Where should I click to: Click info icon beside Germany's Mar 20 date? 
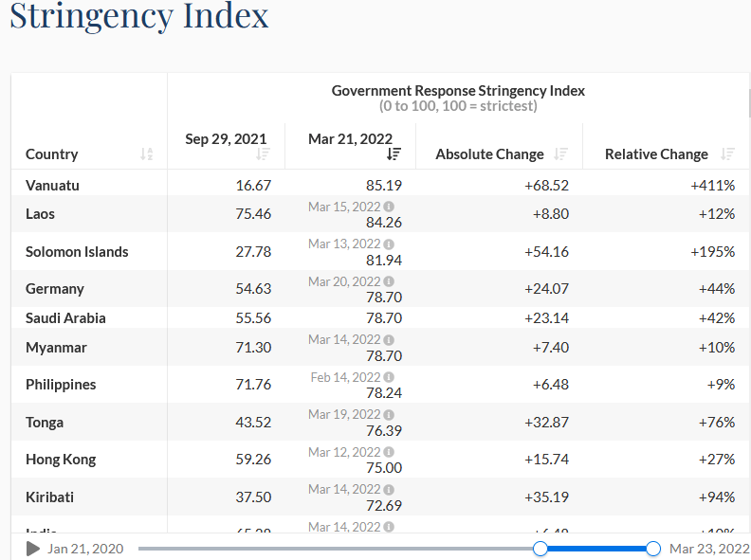389,281
